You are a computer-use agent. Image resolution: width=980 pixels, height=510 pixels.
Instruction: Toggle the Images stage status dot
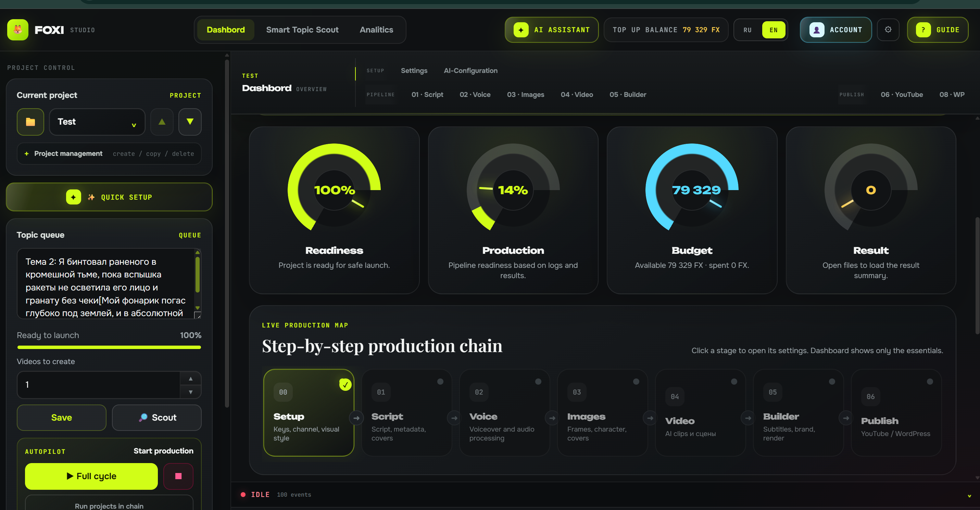tap(636, 381)
